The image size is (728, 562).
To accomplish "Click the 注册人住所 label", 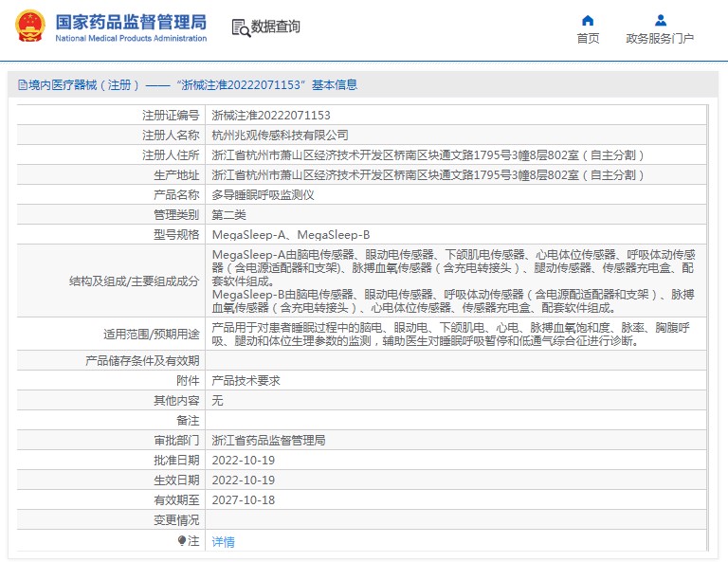I will tap(171, 155).
